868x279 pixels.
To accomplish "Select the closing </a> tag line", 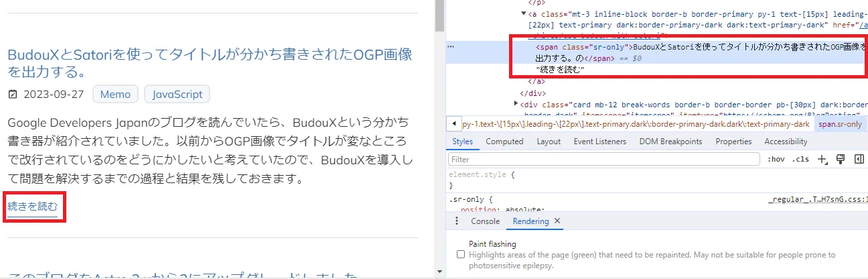I will coord(536,80).
